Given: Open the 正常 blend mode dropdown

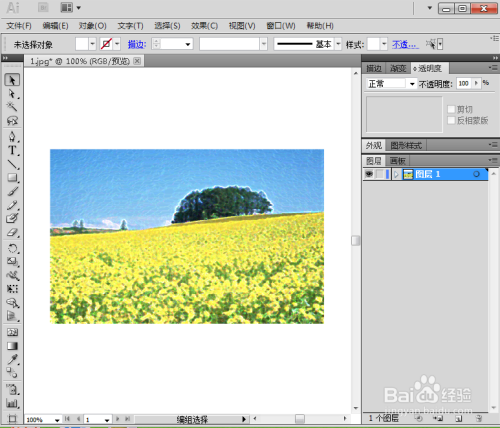Looking at the screenshot, I should 391,83.
